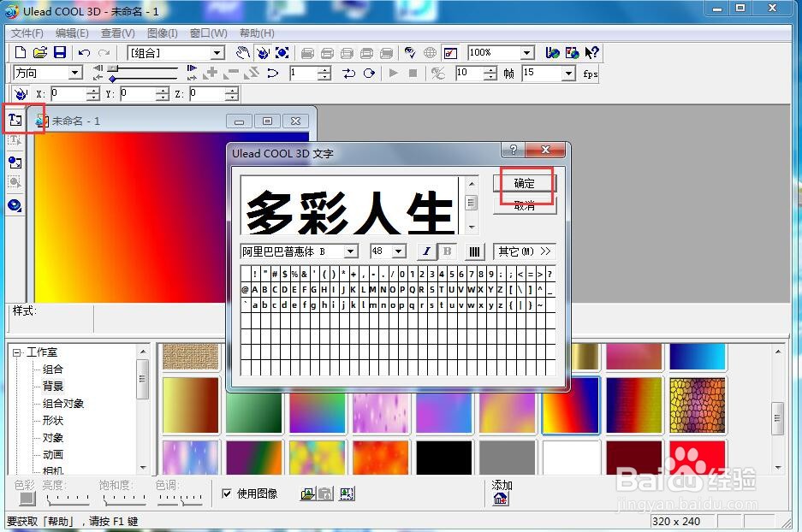This screenshot has width=802, height=532.
Task: Open the [组合] object list dropdown
Action: [217, 53]
